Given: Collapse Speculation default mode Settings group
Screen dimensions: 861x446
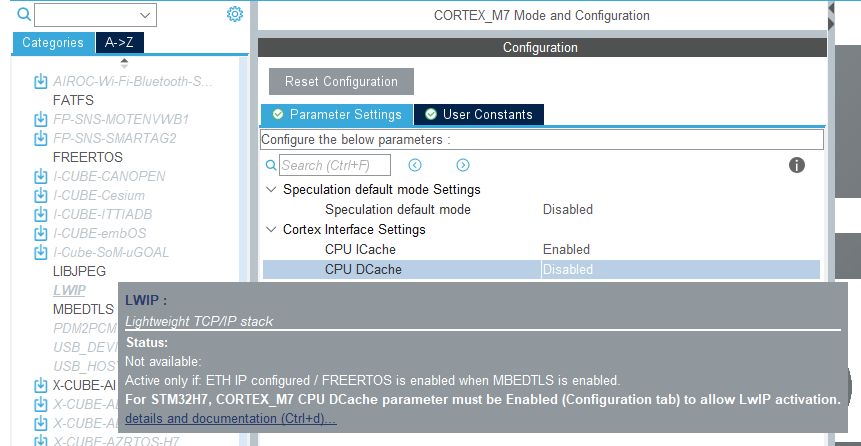Looking at the screenshot, I should [271, 189].
